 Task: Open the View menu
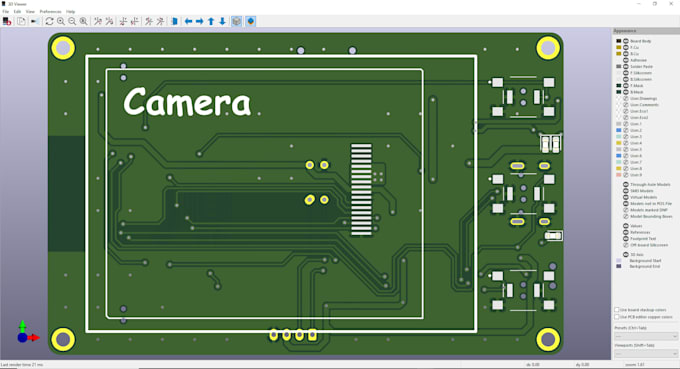pyautogui.click(x=30, y=12)
